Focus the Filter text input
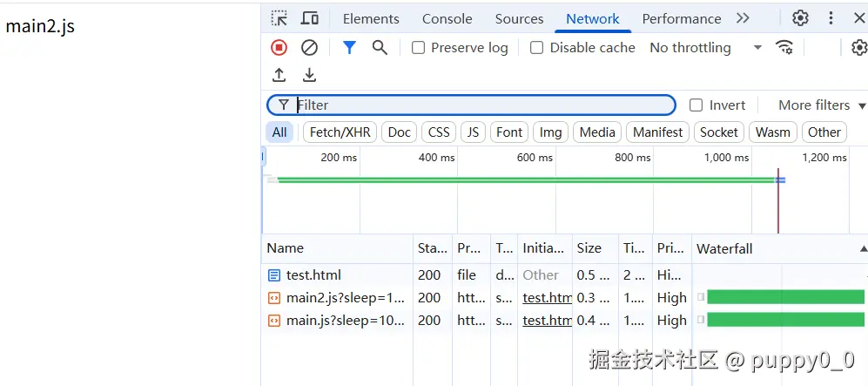This screenshot has width=868, height=386. pos(471,105)
